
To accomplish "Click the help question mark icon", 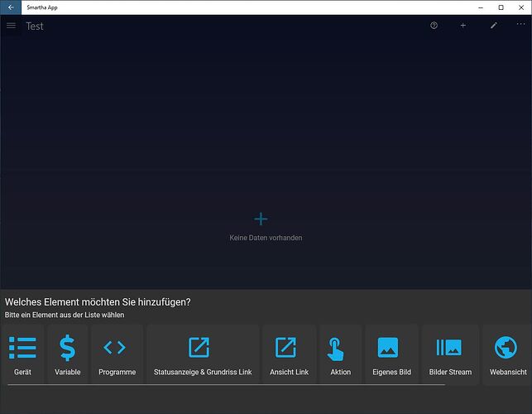I will pos(434,26).
